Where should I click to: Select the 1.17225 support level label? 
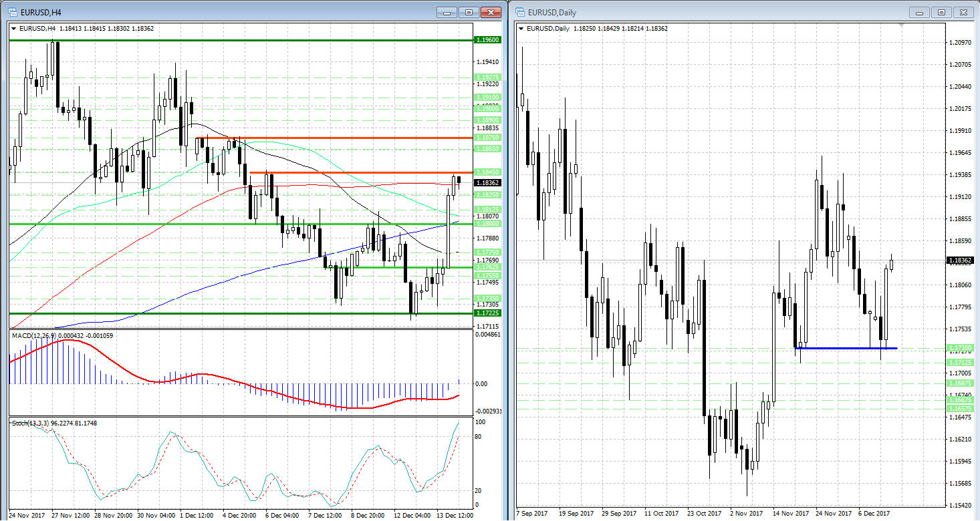[486, 313]
